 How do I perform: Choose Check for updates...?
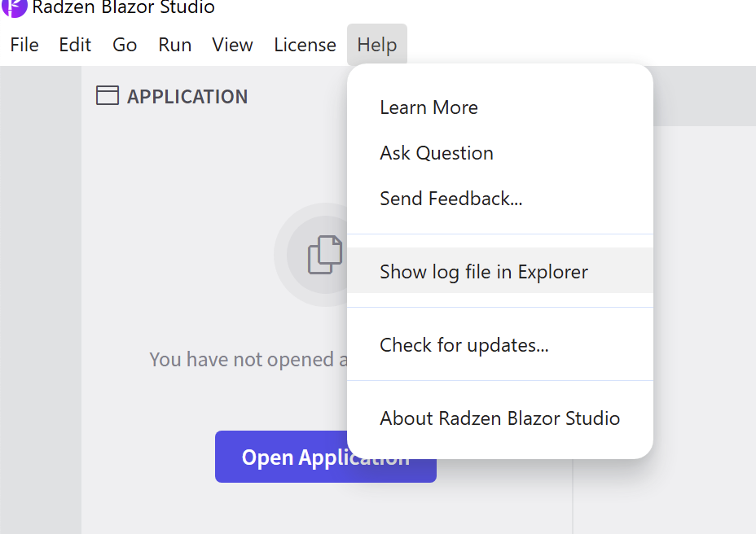[x=500, y=345]
